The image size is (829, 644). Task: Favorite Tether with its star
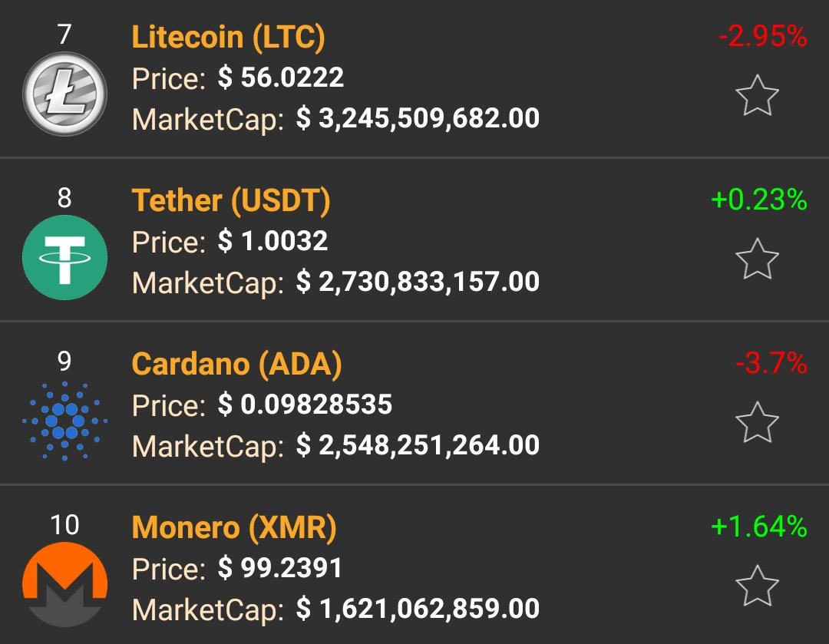pyautogui.click(x=757, y=259)
